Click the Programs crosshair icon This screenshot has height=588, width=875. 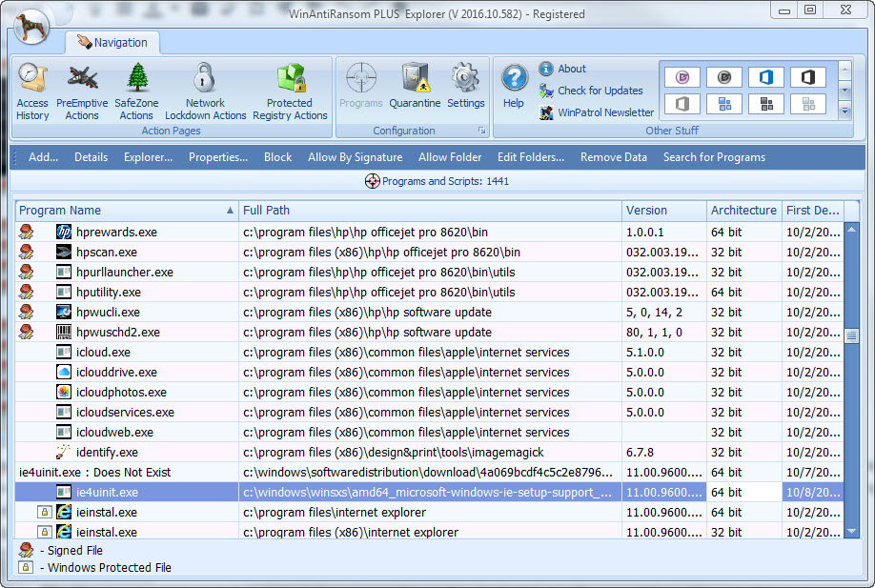tap(361, 77)
